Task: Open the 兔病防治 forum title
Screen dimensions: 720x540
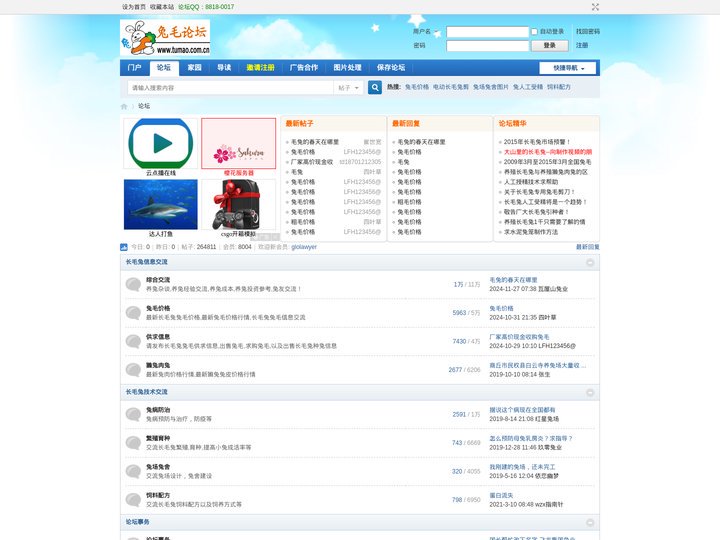Action: point(158,410)
